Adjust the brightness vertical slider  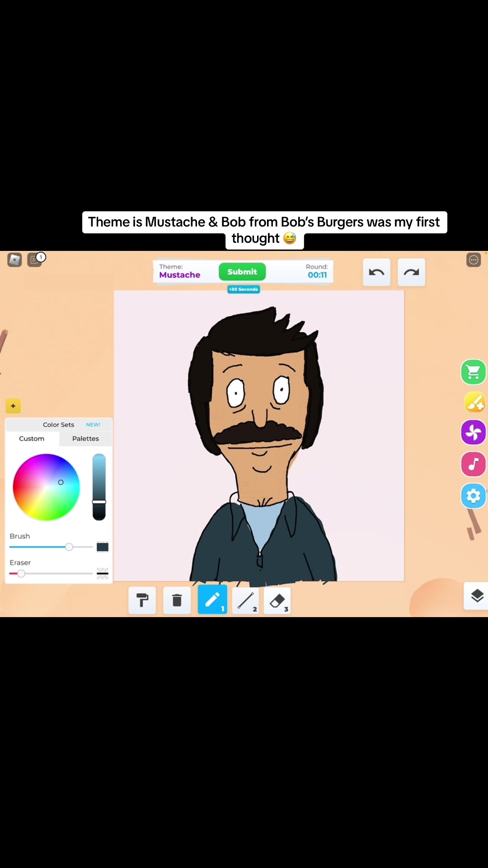tap(99, 487)
